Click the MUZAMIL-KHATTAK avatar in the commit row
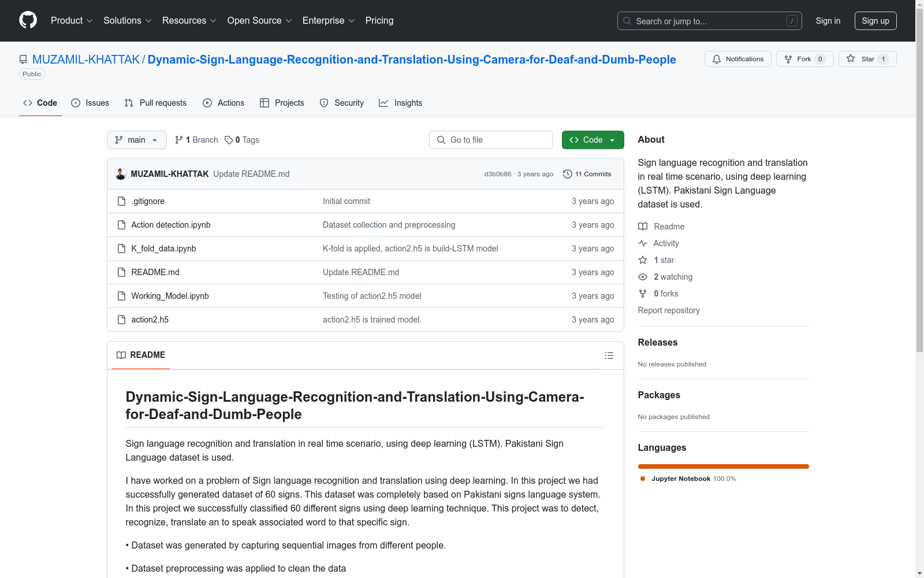 click(121, 174)
